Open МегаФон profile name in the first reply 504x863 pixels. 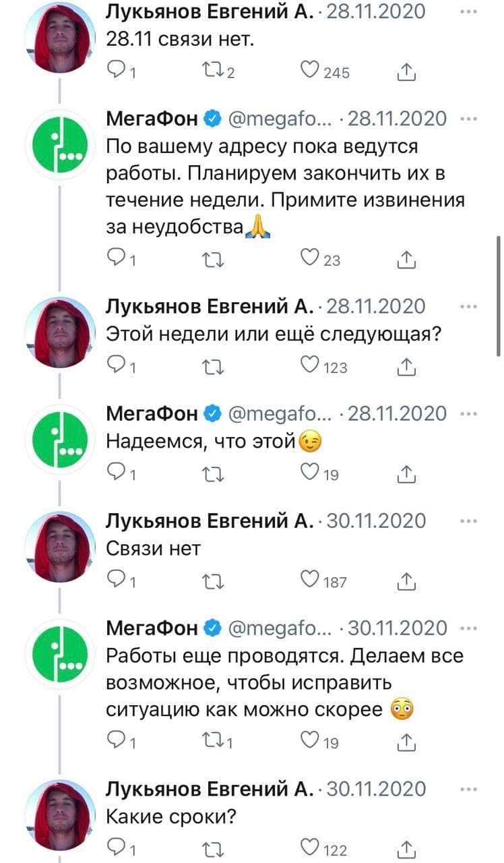[152, 119]
